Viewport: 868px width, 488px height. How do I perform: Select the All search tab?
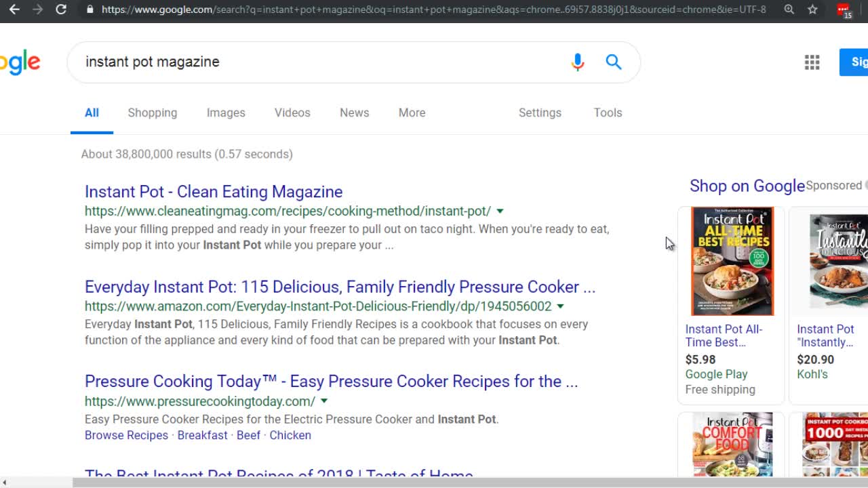[x=92, y=113]
